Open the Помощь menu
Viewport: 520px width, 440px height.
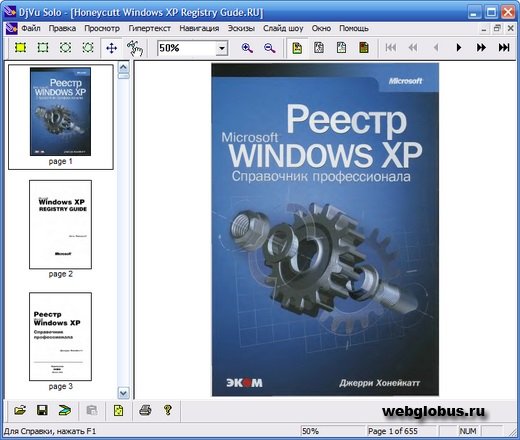pyautogui.click(x=354, y=28)
